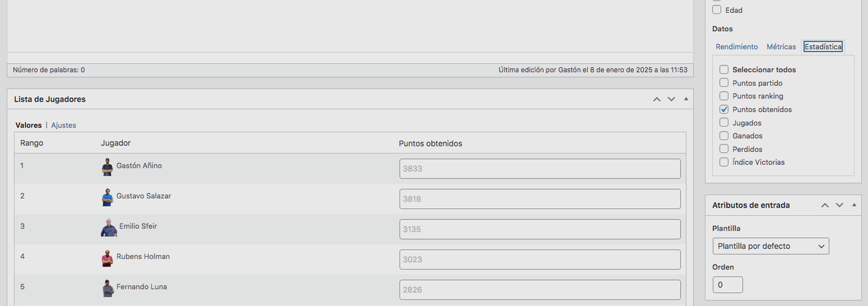Move Lista de Jugadores panel down
The width and height of the screenshot is (868, 306).
(x=671, y=99)
